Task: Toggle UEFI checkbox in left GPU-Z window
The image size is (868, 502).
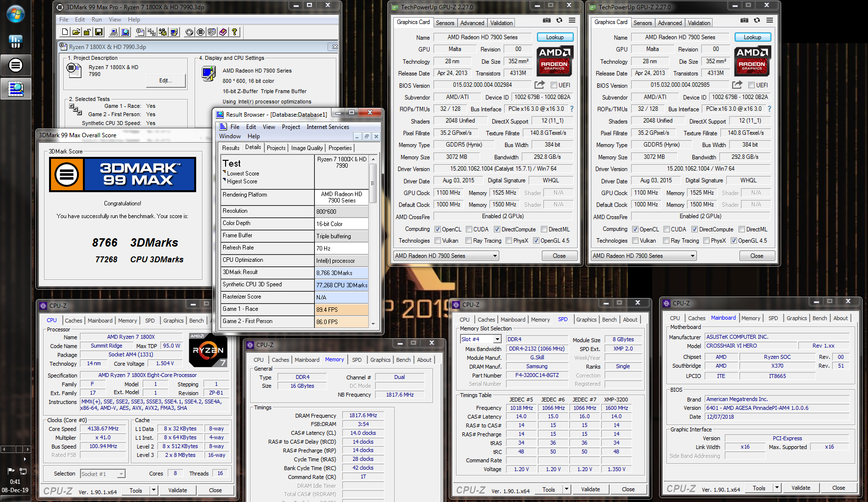Action: (554, 85)
